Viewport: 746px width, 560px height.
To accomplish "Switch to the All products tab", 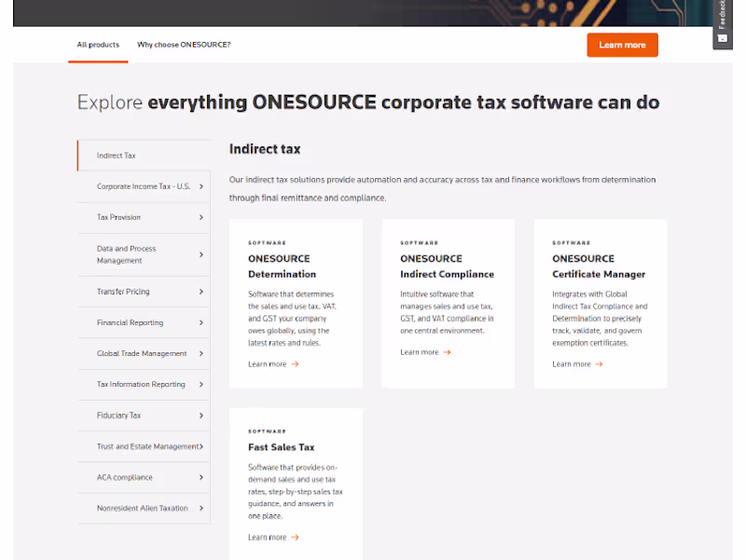I will (98, 45).
